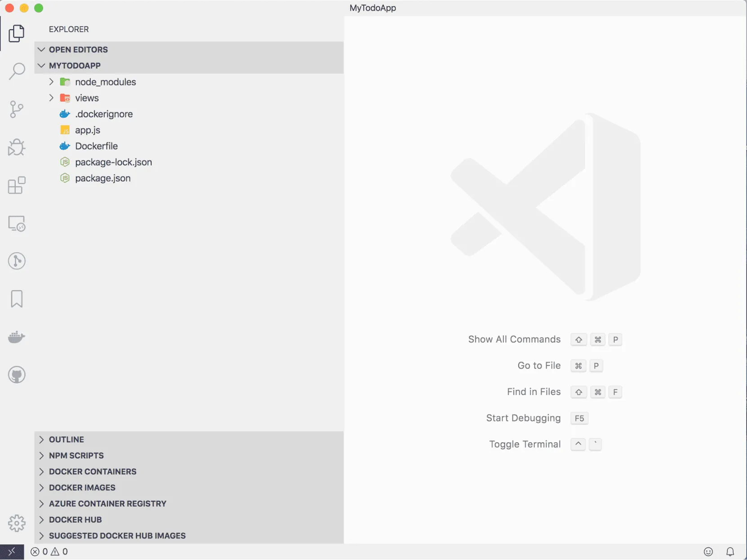747x560 pixels.
Task: Click the MyTodoApp window title
Action: [x=373, y=8]
